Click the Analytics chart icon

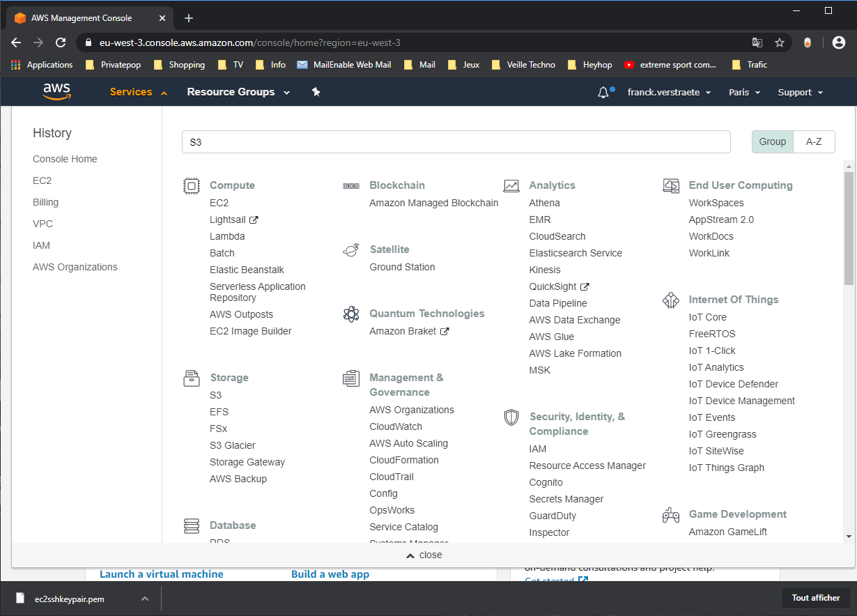point(511,185)
